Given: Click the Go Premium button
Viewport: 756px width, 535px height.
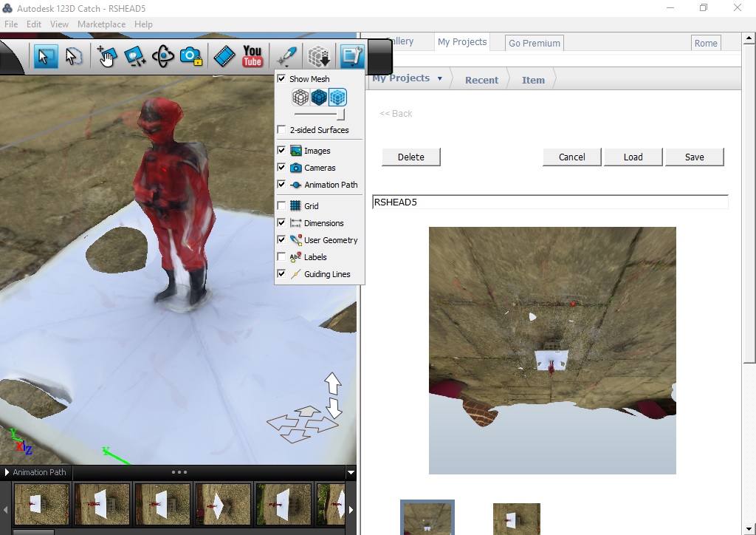Looking at the screenshot, I should coord(535,43).
